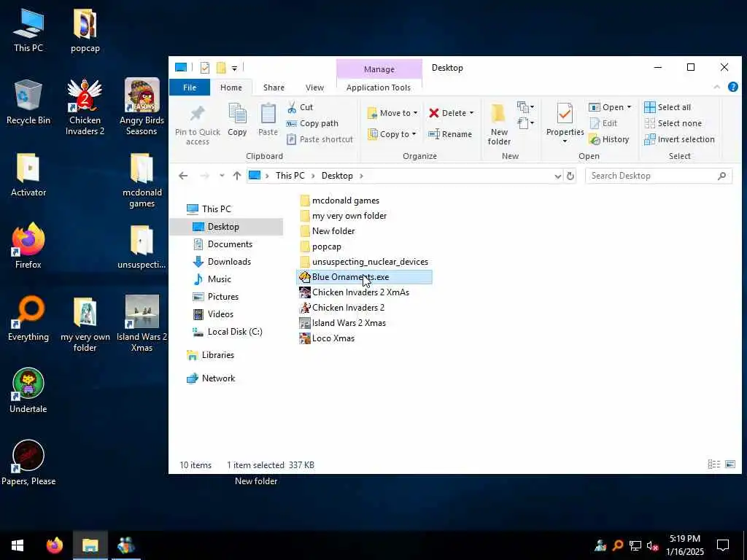The image size is (747, 560).
Task: Click the muted volume tray icon
Action: (x=652, y=545)
